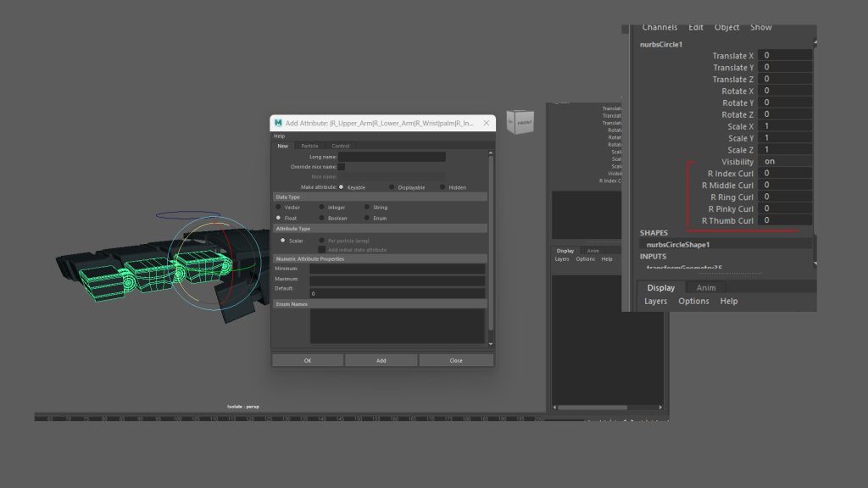Image resolution: width=868 pixels, height=488 pixels.
Task: Select the Scalar attribute type
Action: [x=283, y=241]
